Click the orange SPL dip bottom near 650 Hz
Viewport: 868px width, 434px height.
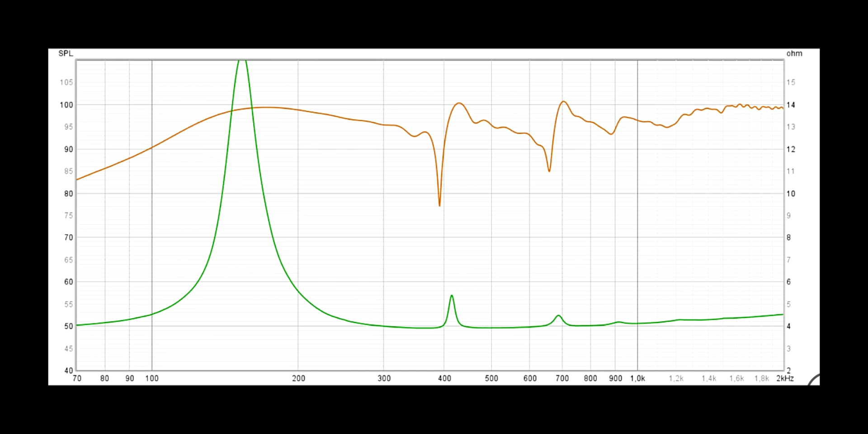tap(549, 171)
